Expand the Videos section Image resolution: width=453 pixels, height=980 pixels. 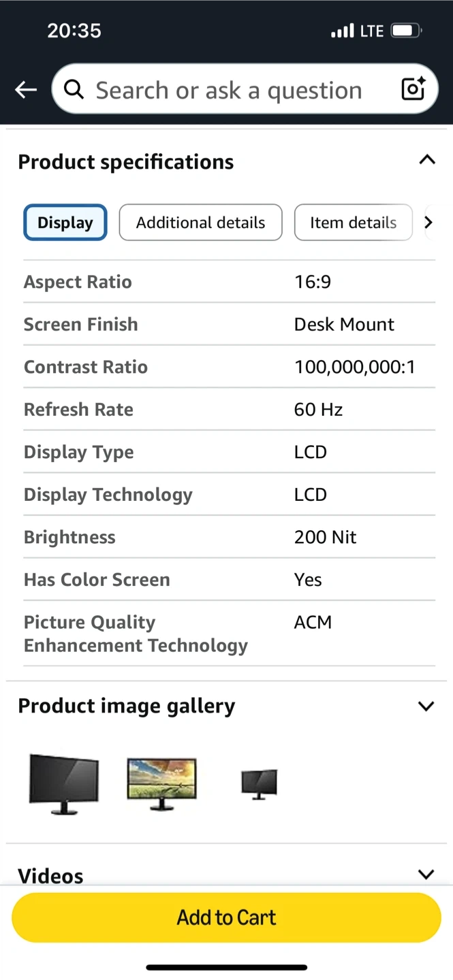pos(426,875)
